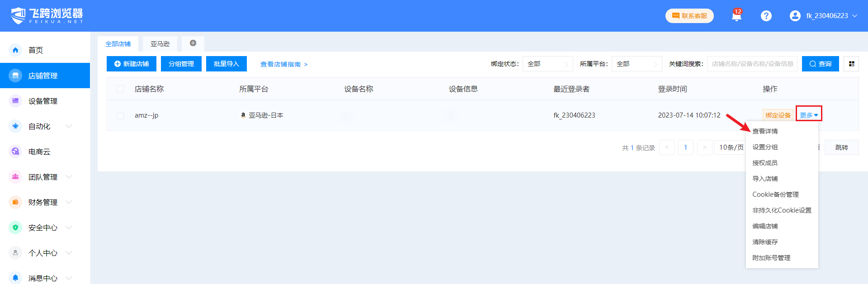Add a new group tab with plus icon
Screen dimensions: 868x284
click(193, 43)
